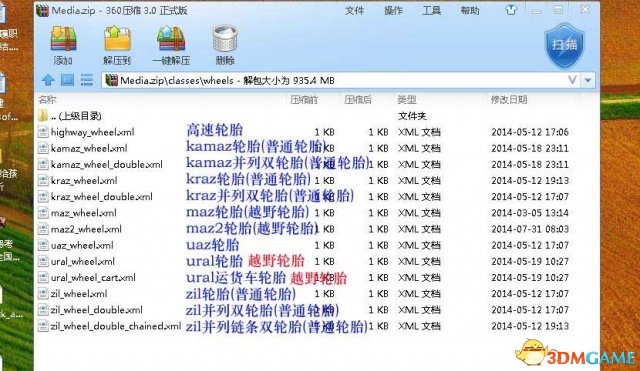Sort by 压缩后 column header
This screenshot has height=371, width=640.
[x=358, y=100]
